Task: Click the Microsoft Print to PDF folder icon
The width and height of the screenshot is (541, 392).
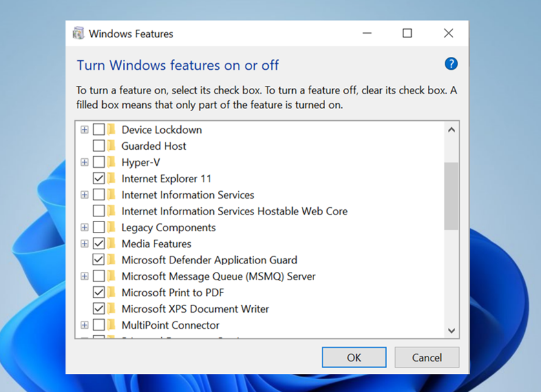Action: 112,293
